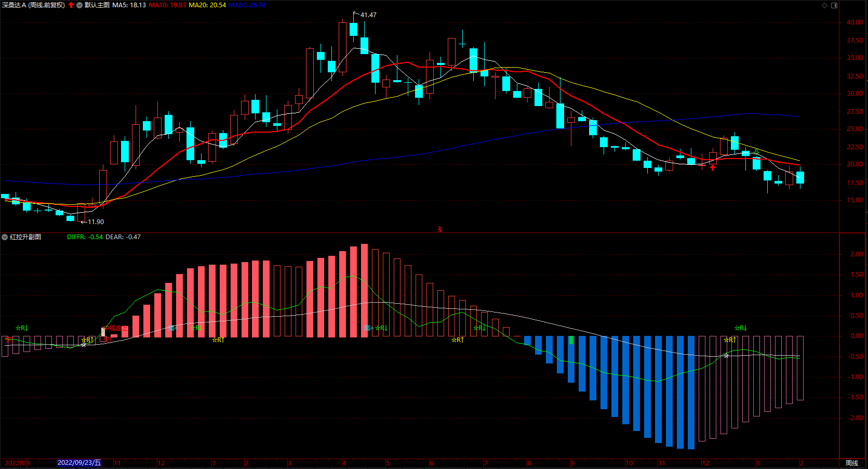
Task: Click the 默认主图 indicator label
Action: (x=97, y=5)
